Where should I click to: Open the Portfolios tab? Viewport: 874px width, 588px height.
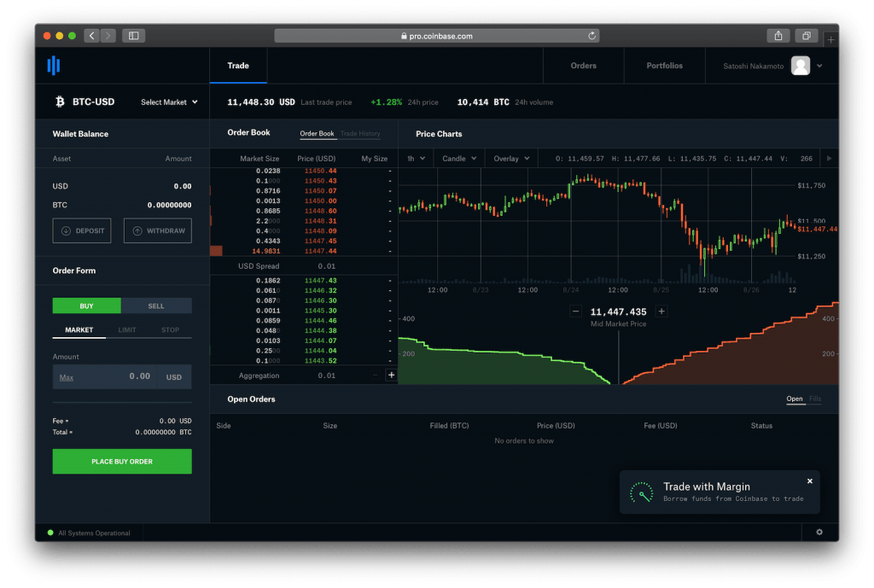664,65
